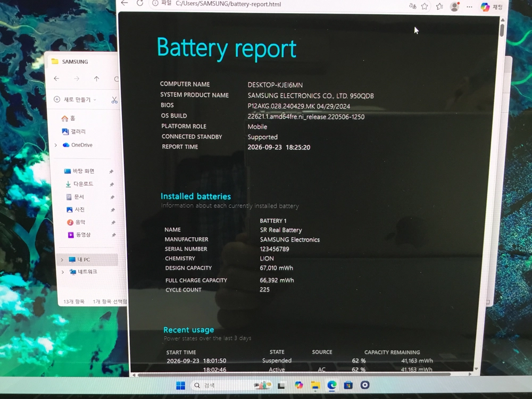Viewport: 532px width, 399px height.
Task: Click the horizontal scrollbar of the report
Action: click(294, 375)
